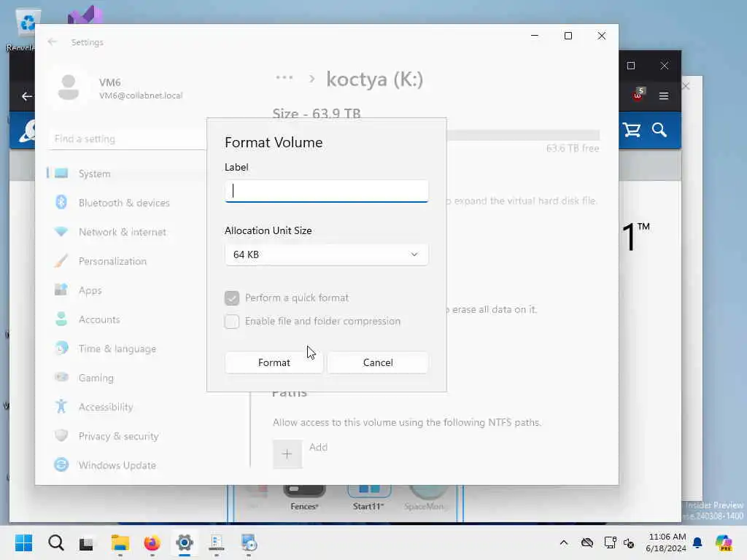Open File Explorer from taskbar
The width and height of the screenshot is (747, 560).
point(120,542)
